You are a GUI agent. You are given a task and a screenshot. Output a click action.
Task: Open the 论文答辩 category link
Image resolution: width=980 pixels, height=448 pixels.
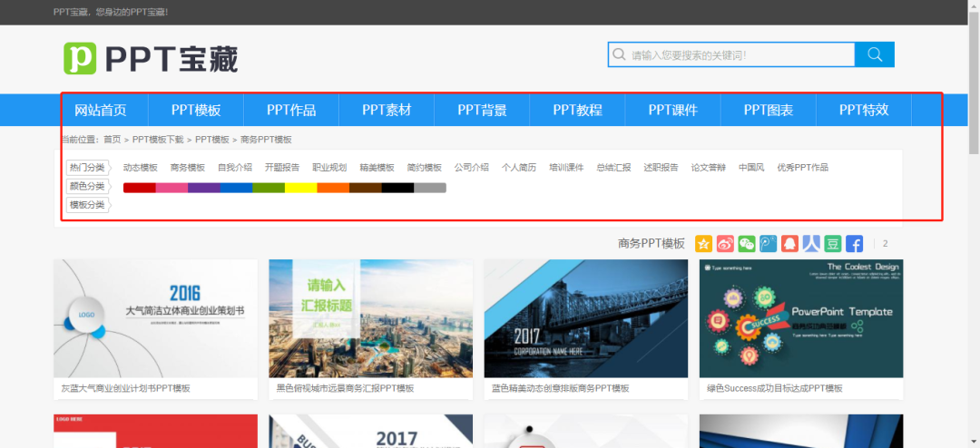pyautogui.click(x=709, y=168)
